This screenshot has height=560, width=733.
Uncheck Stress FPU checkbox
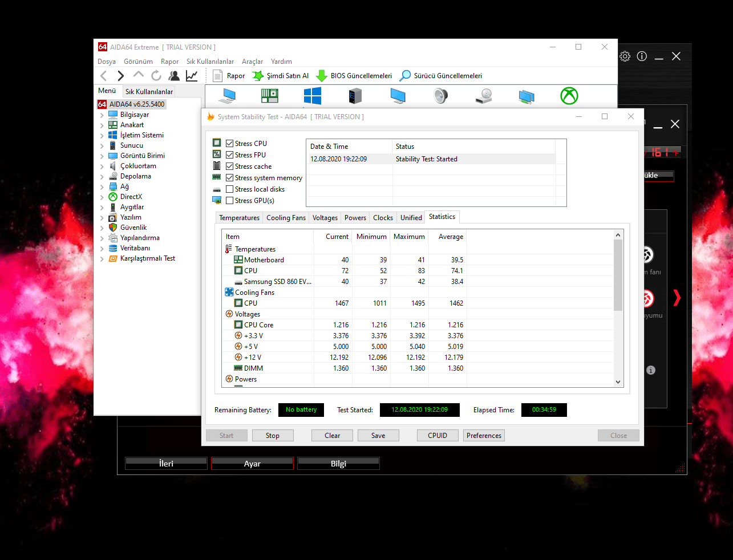[x=229, y=155]
